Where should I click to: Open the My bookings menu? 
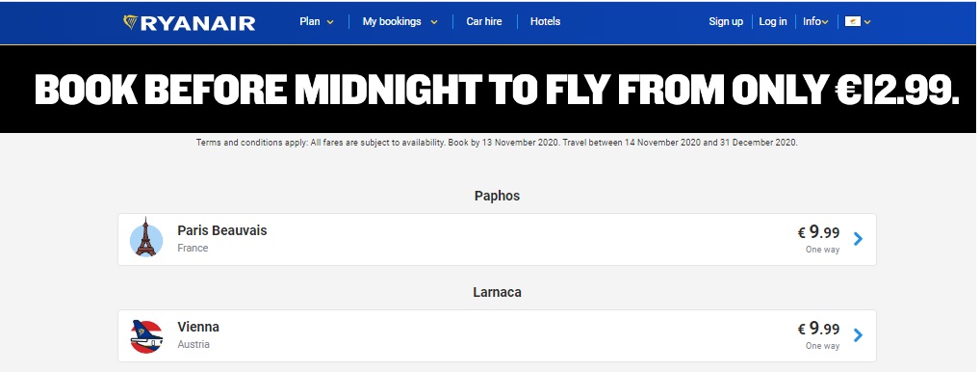pyautogui.click(x=392, y=21)
